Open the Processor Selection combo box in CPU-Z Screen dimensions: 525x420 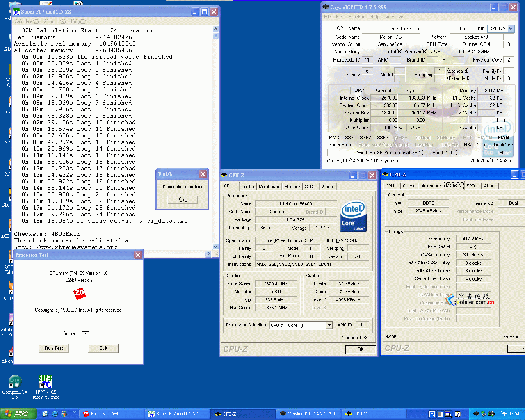tap(329, 325)
